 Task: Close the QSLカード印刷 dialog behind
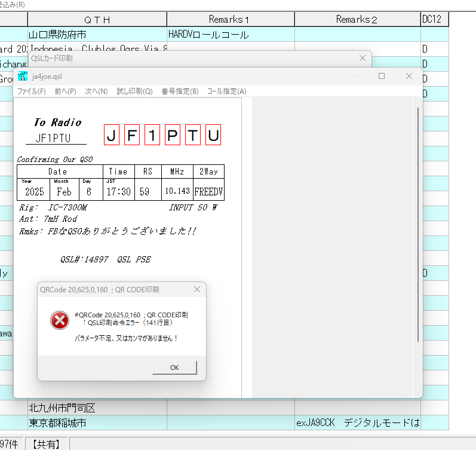click(x=363, y=58)
